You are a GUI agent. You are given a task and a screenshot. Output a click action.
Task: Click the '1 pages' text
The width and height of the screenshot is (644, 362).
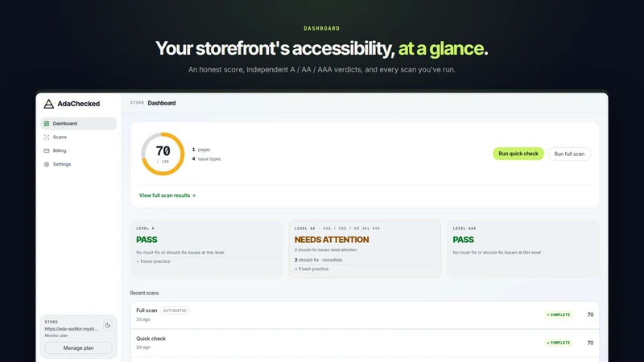click(x=201, y=150)
